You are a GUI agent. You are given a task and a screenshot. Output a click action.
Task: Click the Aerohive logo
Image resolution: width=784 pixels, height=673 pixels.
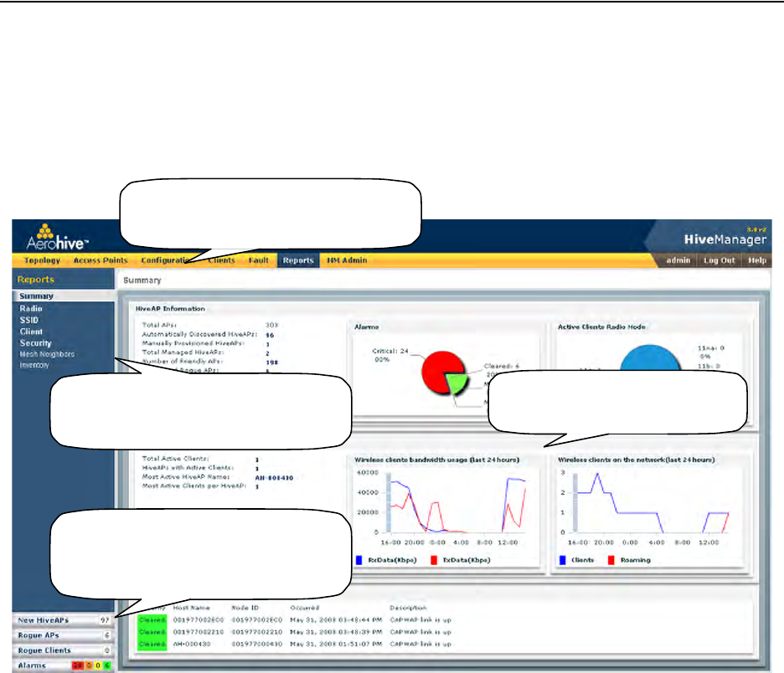58,238
